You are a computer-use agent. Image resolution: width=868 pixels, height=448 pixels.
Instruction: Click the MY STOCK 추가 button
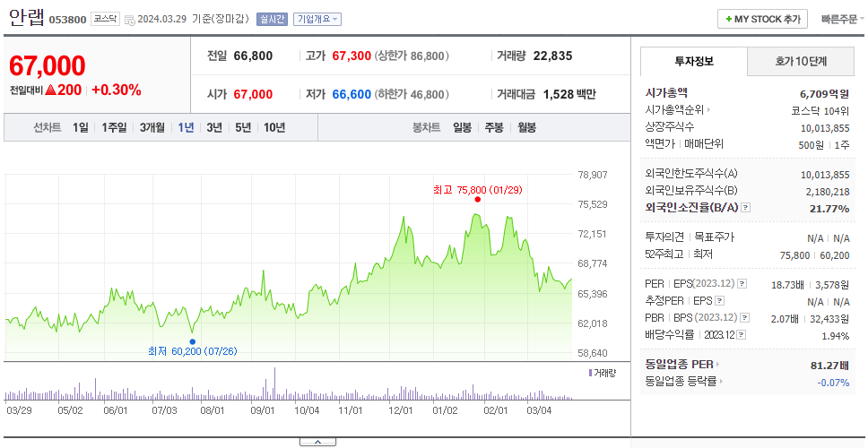pos(763,19)
